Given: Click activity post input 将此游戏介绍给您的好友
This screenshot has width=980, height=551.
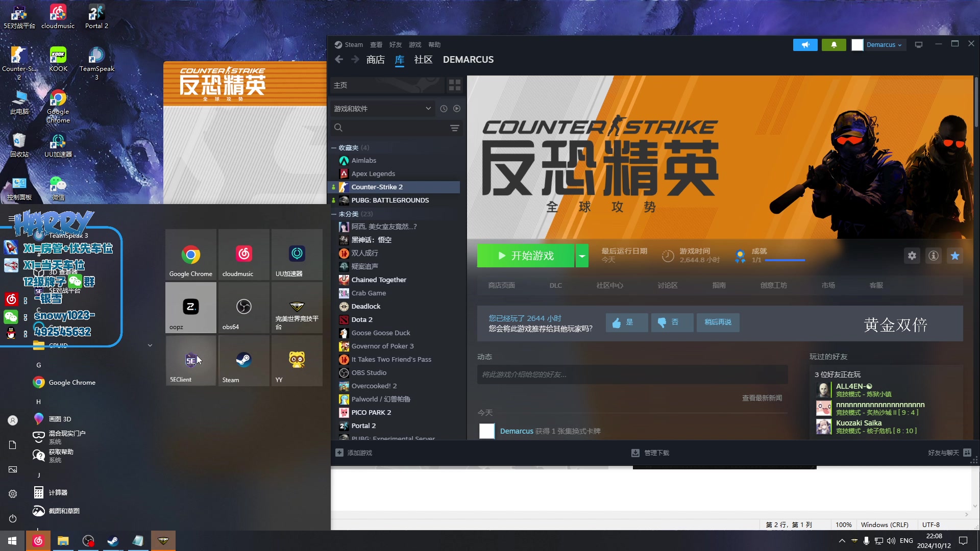Looking at the screenshot, I should click(632, 375).
